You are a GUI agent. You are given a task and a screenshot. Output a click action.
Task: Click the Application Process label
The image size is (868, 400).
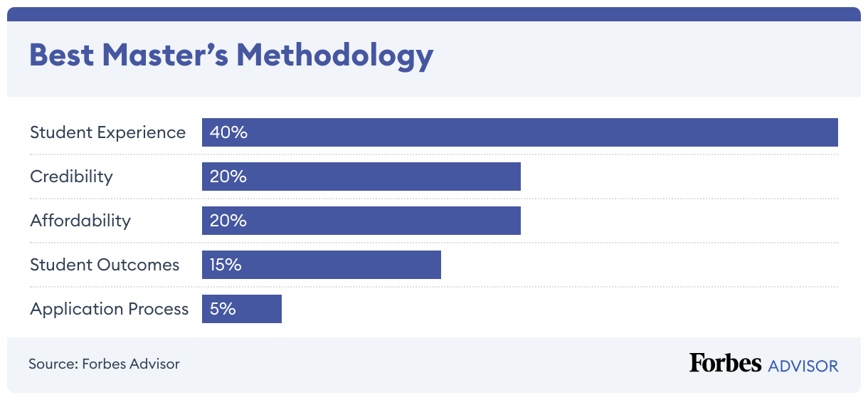[110, 309]
